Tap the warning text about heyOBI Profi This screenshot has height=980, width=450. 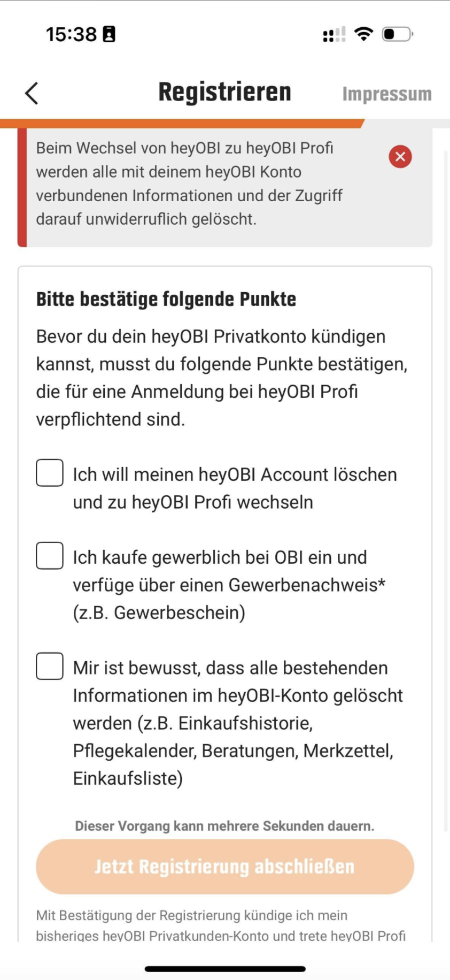click(x=189, y=183)
